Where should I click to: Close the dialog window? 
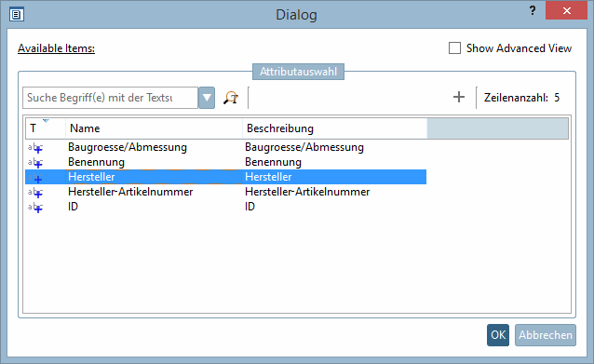[566, 10]
